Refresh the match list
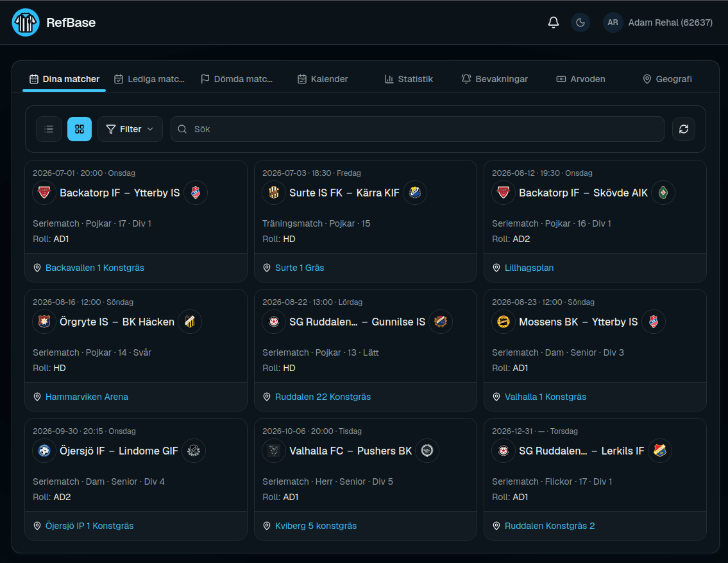728x563 pixels. (684, 129)
